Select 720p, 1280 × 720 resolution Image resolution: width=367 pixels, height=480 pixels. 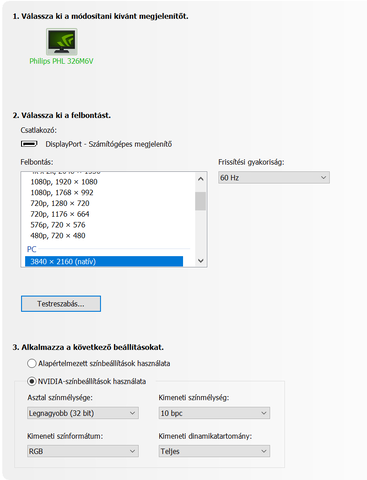coord(104,203)
